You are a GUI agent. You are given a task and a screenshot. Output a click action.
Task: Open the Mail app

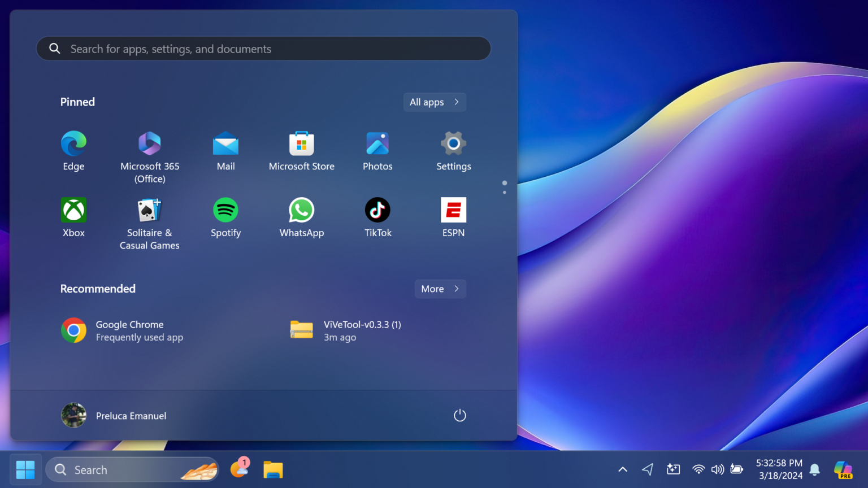225,151
